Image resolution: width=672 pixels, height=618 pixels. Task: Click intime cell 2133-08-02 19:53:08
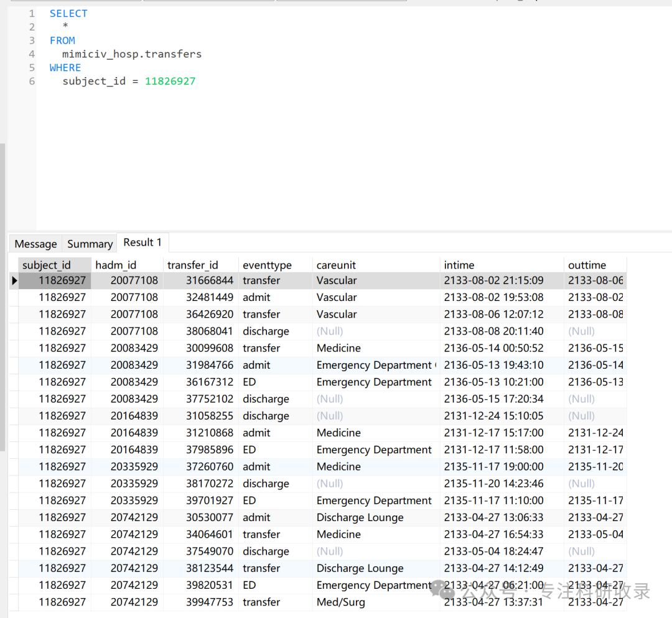pyautogui.click(x=502, y=297)
